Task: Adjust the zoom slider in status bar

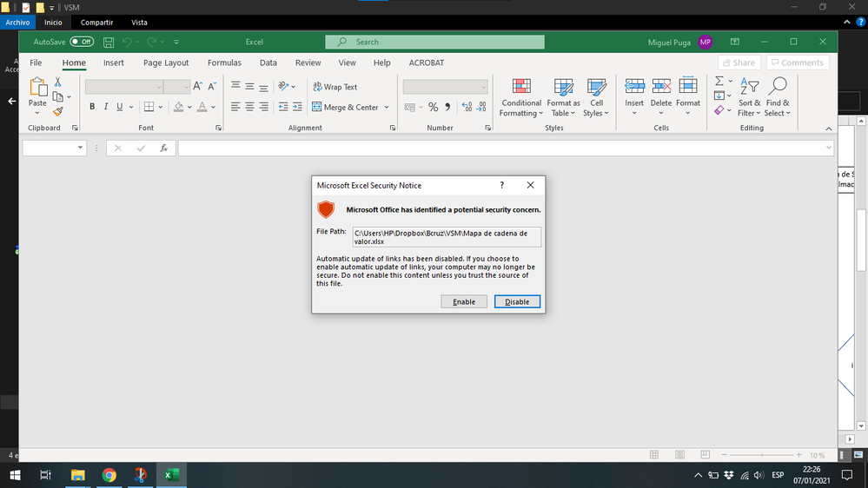Action: [x=762, y=455]
